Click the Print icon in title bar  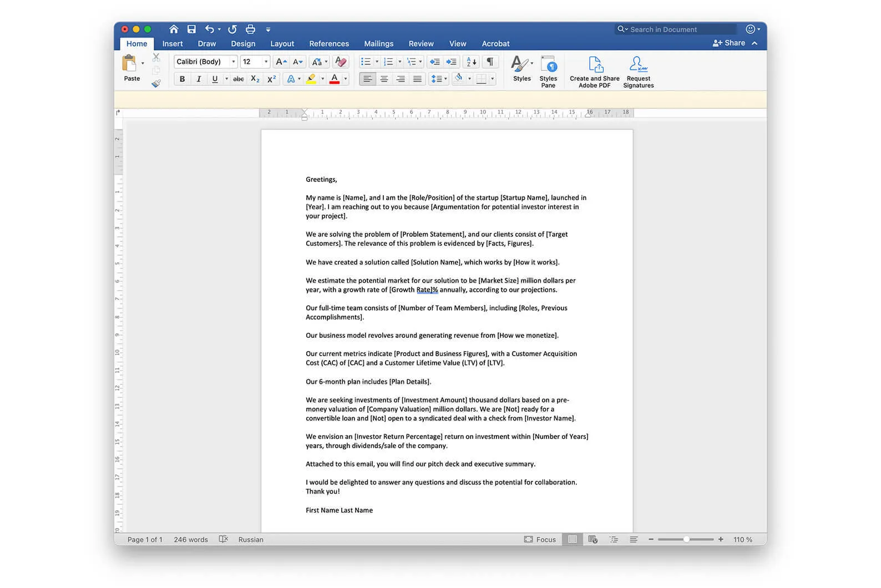pos(250,29)
